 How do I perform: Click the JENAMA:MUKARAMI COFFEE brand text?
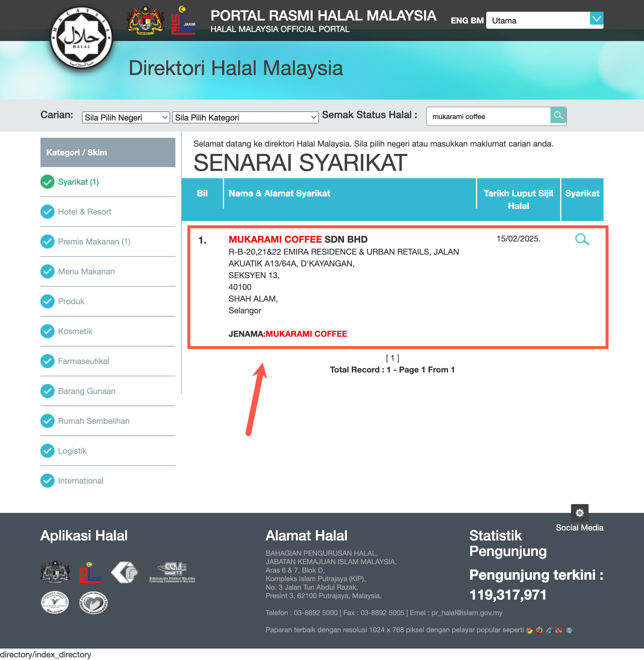pyautogui.click(x=288, y=334)
